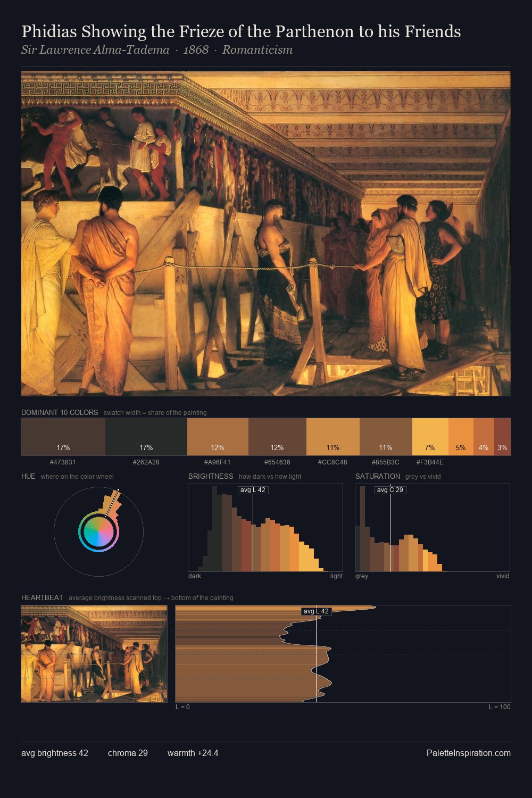This screenshot has height=798, width=532.
Task: Select the 4% copper swatch
Action: 484,437
